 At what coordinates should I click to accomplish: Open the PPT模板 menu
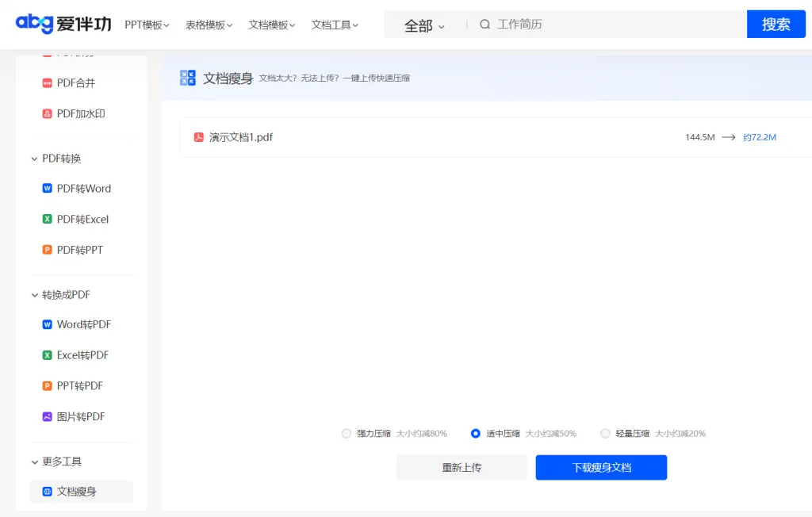(x=147, y=25)
